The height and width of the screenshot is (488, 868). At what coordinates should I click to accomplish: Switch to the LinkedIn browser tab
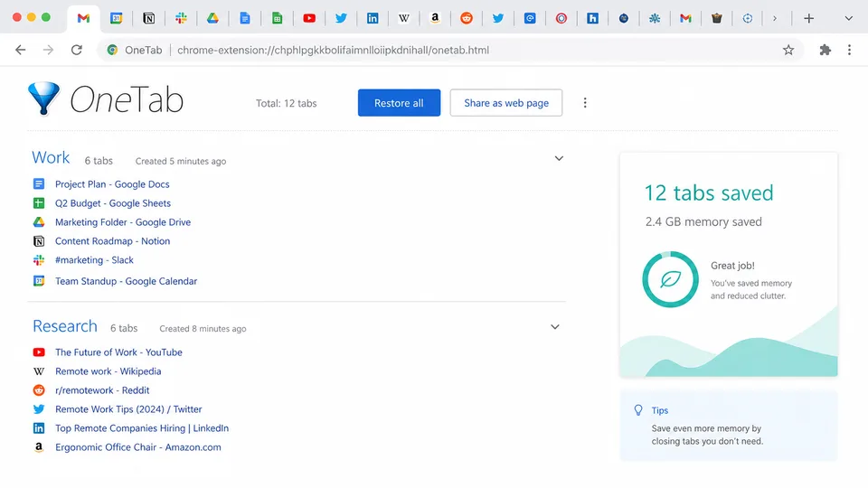pyautogui.click(x=373, y=18)
